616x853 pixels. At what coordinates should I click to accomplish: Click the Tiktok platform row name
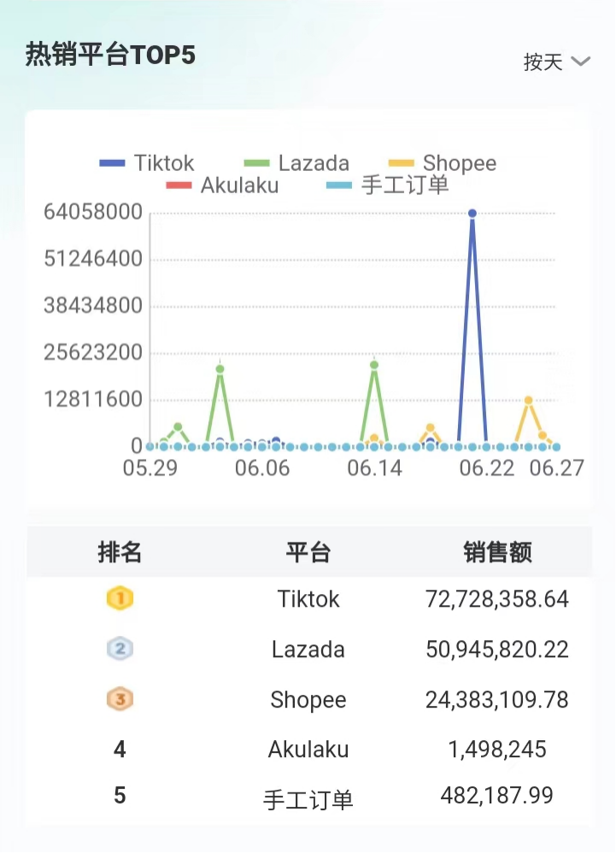point(308,599)
